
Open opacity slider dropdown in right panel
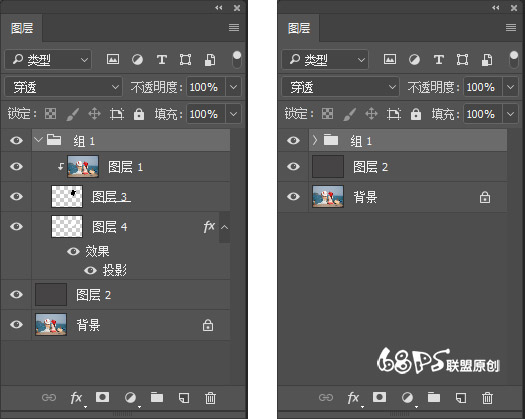click(510, 87)
